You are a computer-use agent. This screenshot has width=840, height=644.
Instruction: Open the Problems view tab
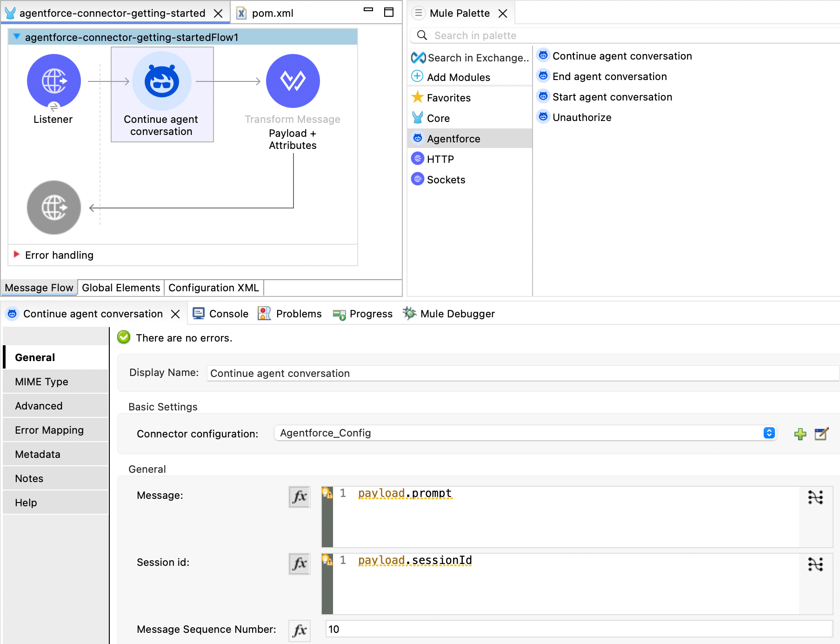(289, 314)
